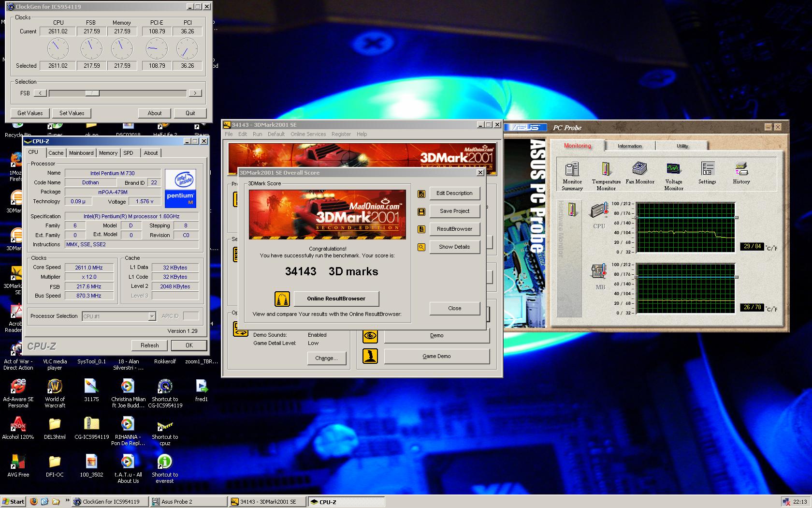Switch to Cache tab in CPU-Z
Screen dimensions: 812x508
click(56, 153)
